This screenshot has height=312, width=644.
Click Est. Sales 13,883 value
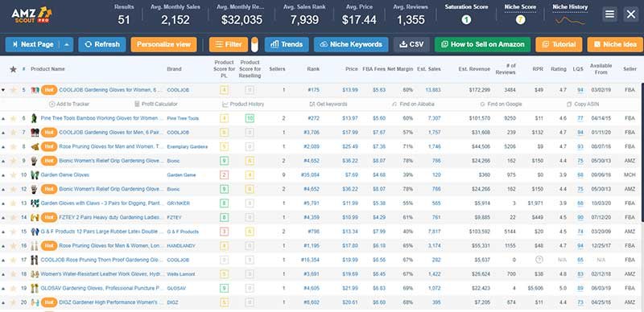tap(433, 90)
